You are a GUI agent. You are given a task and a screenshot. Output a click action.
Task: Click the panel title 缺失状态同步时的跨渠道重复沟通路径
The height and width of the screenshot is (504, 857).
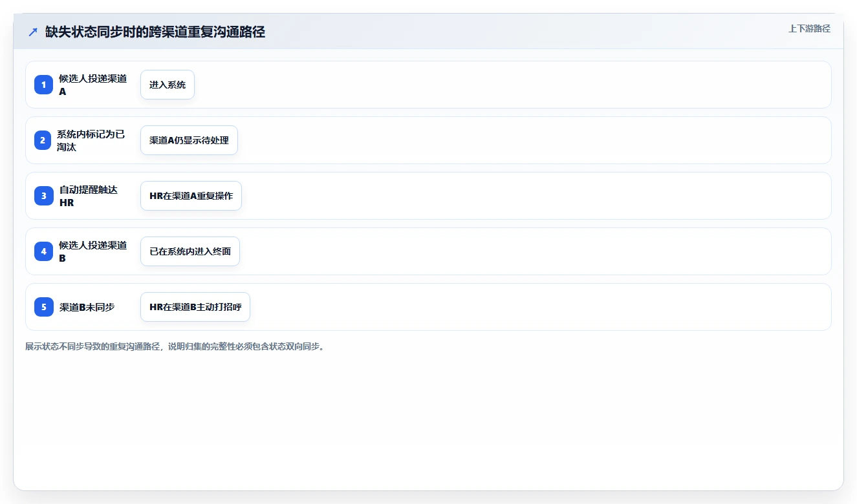(x=155, y=32)
